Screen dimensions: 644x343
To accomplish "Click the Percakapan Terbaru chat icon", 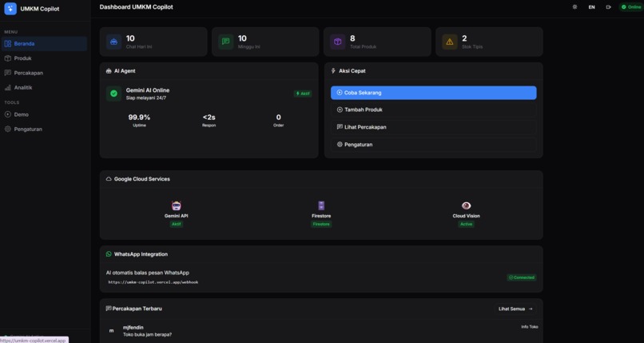I will coord(109,309).
